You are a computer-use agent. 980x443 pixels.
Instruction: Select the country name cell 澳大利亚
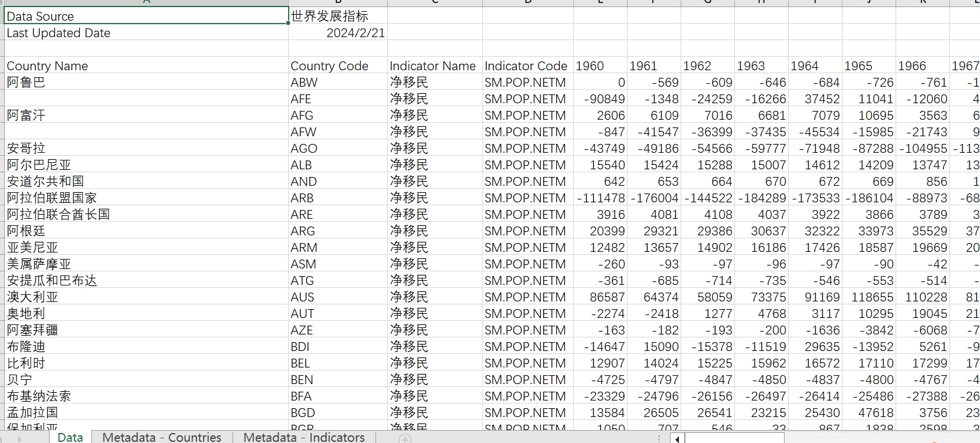coord(146,297)
